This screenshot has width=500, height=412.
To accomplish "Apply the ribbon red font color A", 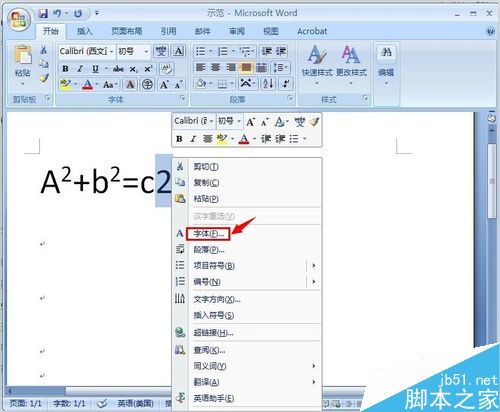I will tap(87, 85).
